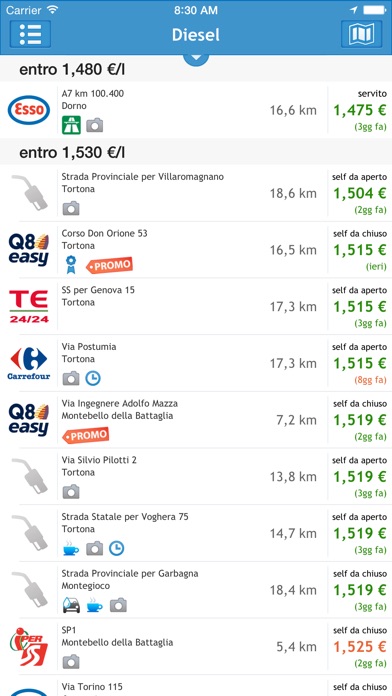Tap the 1,475 € servito price for Esso
Viewport: 392px width, 696px height.
tap(360, 111)
